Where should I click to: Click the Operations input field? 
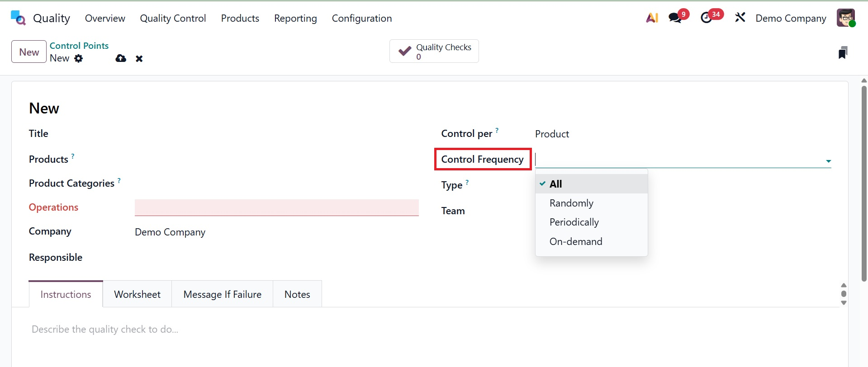[276, 207]
